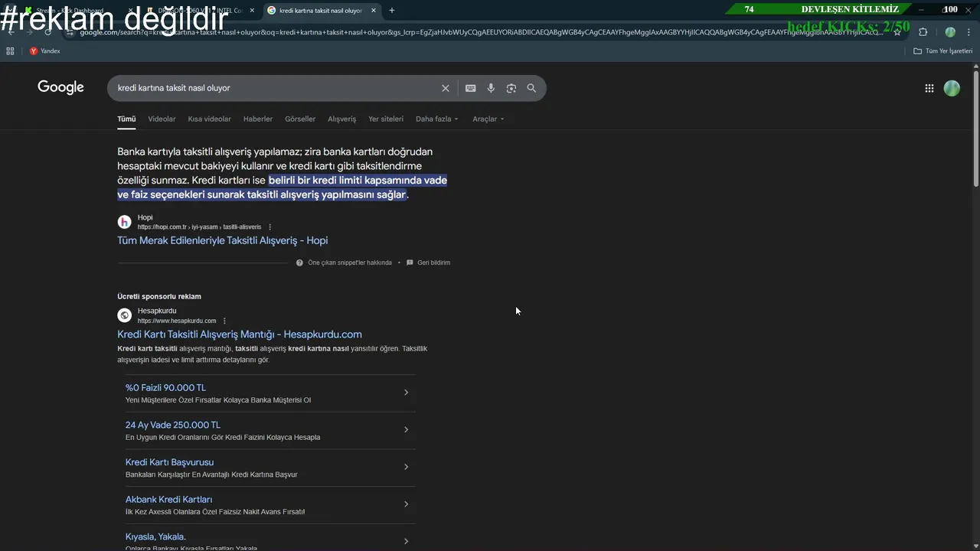This screenshot has width=980, height=551.
Task: Expand the Daha fazla dropdown
Action: tap(436, 119)
